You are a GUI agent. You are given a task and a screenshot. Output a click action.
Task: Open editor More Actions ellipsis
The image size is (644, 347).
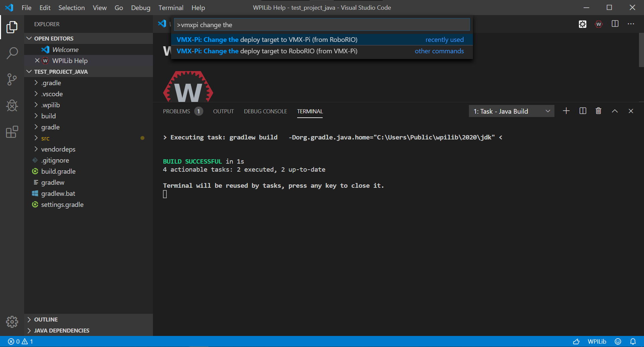click(x=631, y=24)
